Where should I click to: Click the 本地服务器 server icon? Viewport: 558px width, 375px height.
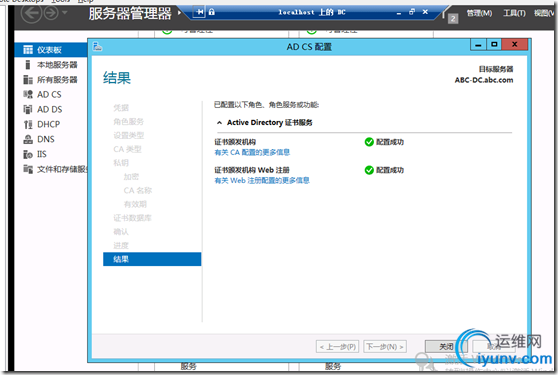click(28, 65)
